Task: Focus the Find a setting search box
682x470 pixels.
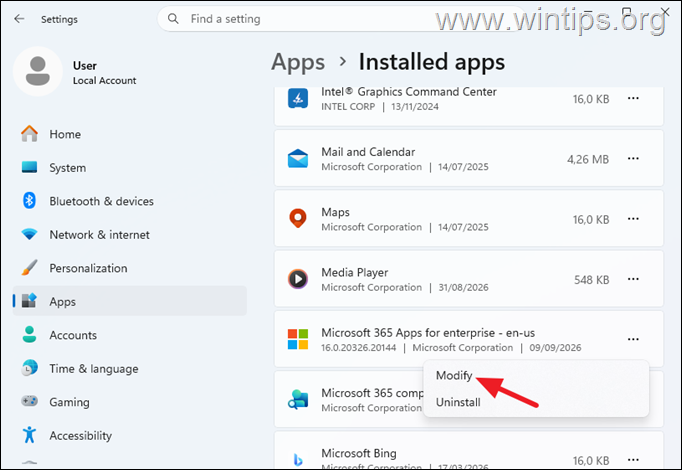Action: coord(341,19)
